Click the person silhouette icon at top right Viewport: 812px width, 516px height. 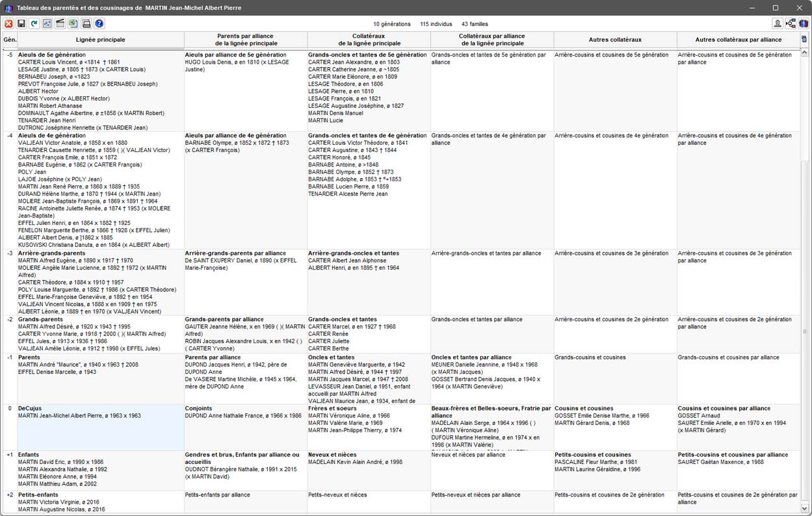(x=778, y=24)
